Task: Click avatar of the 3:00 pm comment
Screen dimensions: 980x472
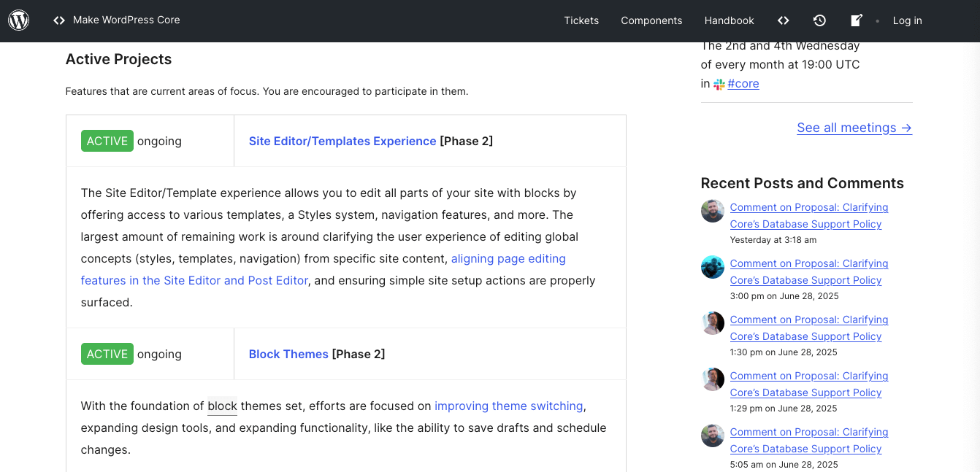Action: point(713,268)
